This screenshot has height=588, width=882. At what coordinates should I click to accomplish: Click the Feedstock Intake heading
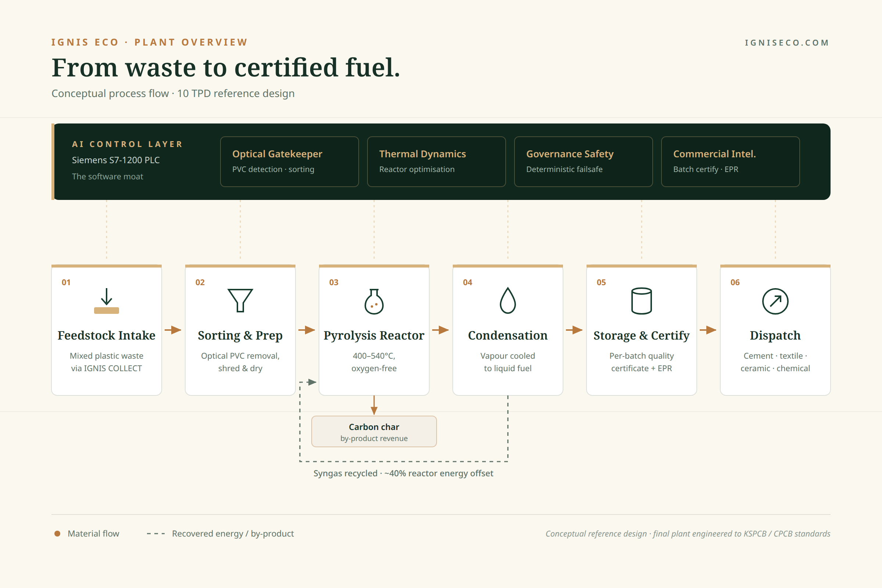(x=107, y=335)
